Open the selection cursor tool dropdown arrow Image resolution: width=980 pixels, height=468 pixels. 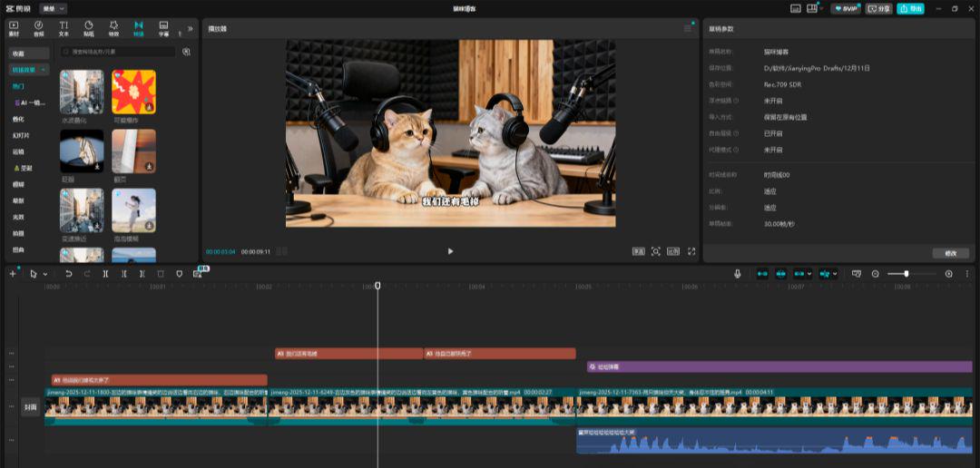[45, 274]
